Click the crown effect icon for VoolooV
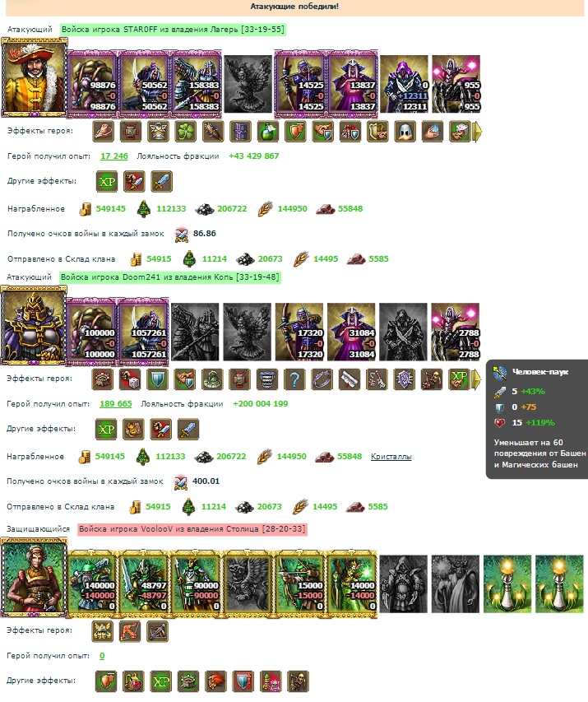This screenshot has width=588, height=702. pyautogui.click(x=103, y=631)
